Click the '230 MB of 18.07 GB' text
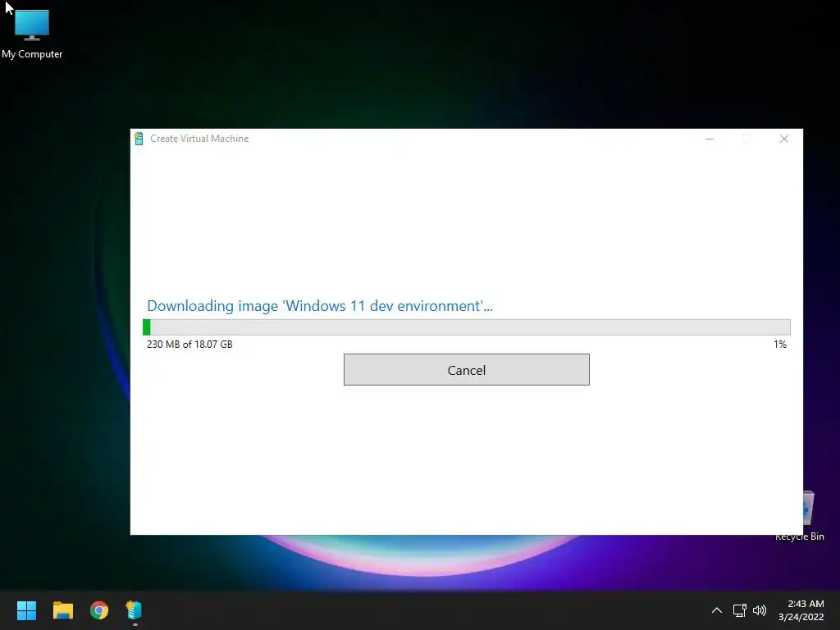 189,345
